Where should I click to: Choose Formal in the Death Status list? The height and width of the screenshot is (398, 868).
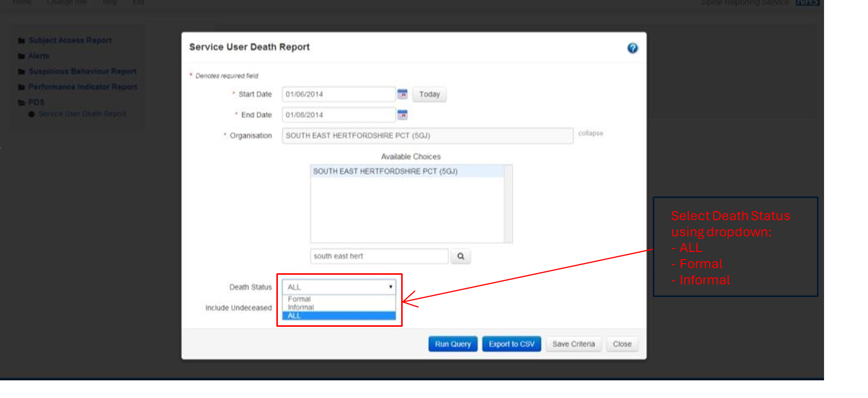[339, 299]
